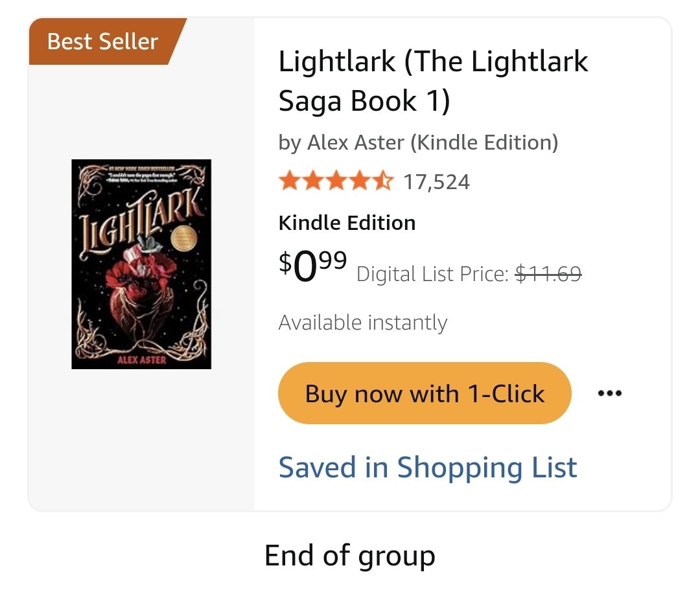Viewport: 700px width, 603px height.
Task: Select the bold Kindle Edition format label
Action: tap(347, 223)
